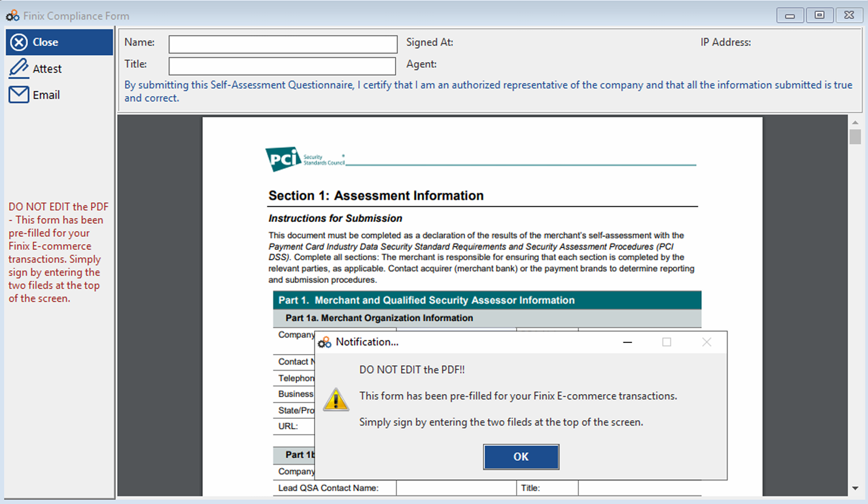Focus the Title input field

[x=283, y=66]
